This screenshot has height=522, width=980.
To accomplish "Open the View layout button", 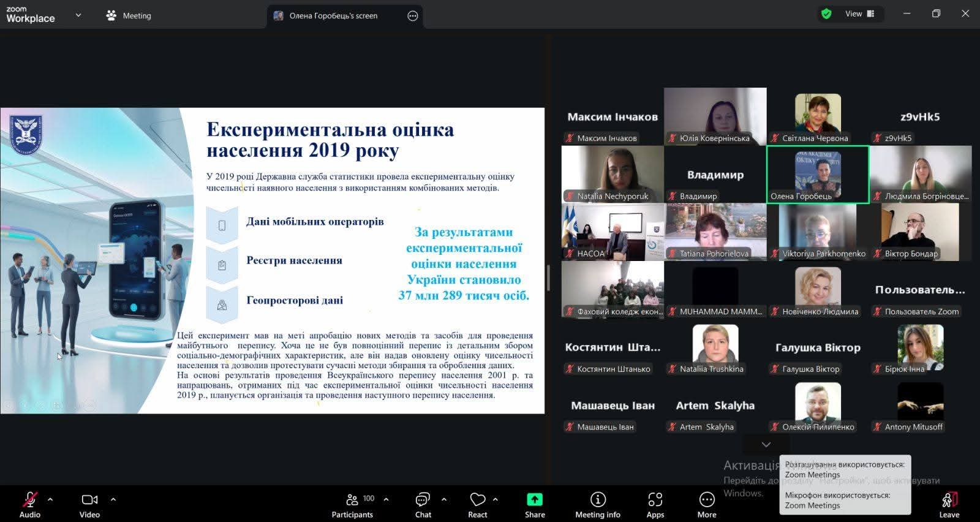I will click(859, 14).
